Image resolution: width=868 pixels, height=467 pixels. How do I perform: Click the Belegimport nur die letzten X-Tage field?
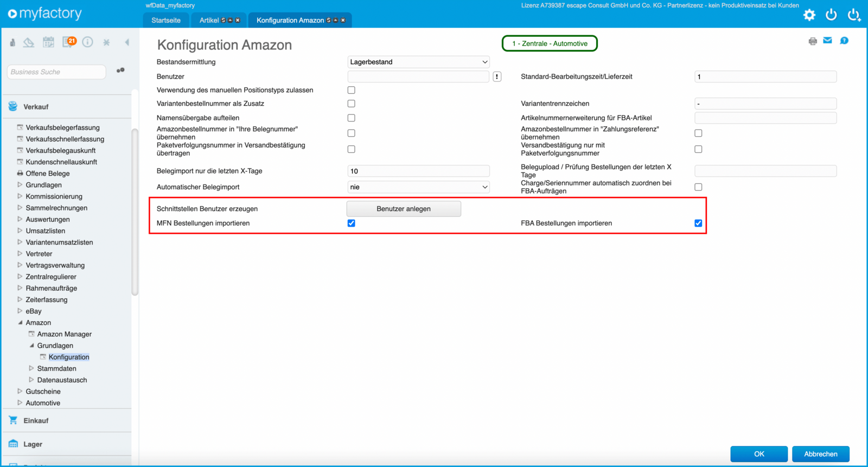pyautogui.click(x=418, y=171)
